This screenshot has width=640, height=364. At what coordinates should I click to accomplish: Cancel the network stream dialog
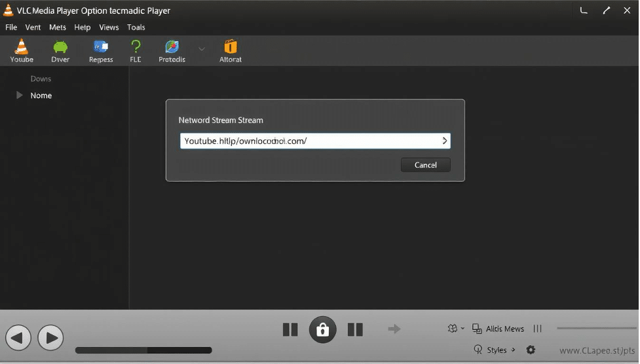click(x=426, y=165)
